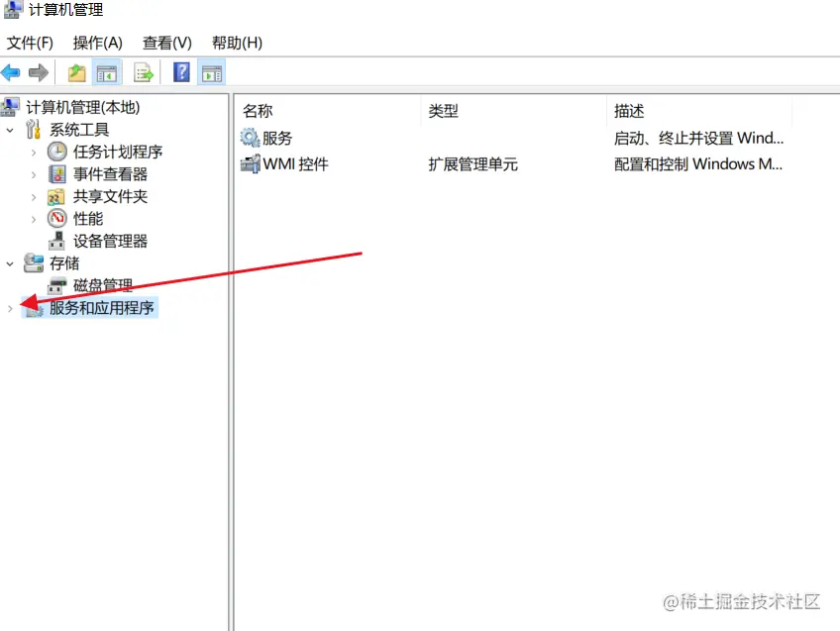Click the 服务 gear icon in list
This screenshot has height=631, width=840.
250,138
